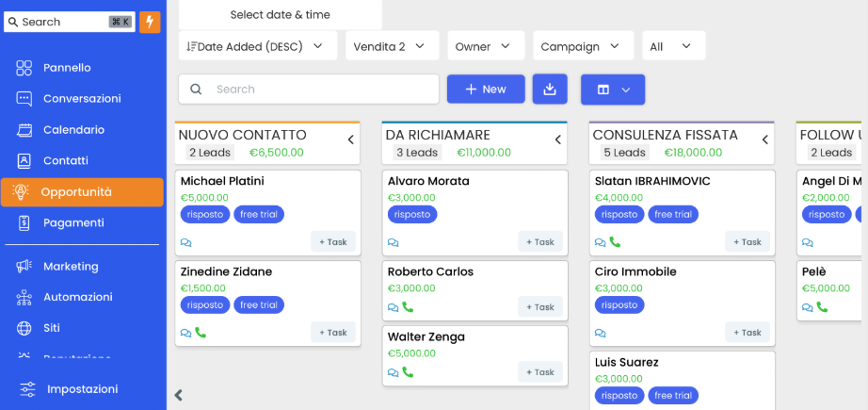
Task: Click phone icon on Zinedine Zidane card
Action: click(x=201, y=332)
